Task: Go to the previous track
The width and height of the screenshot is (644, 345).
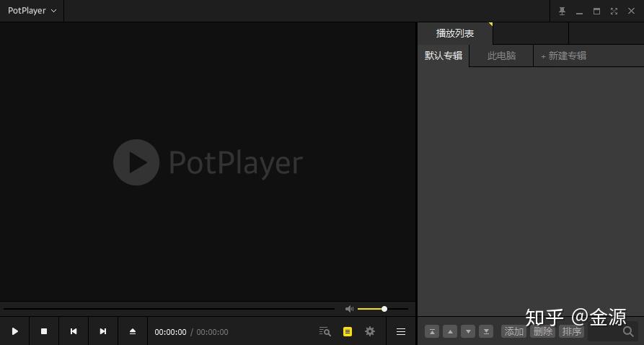Action: click(x=74, y=331)
